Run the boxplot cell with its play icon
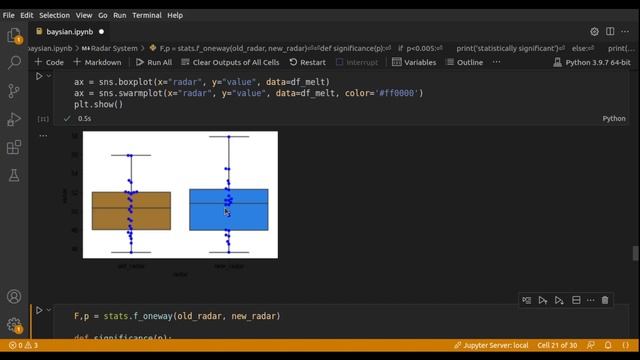 [x=39, y=76]
